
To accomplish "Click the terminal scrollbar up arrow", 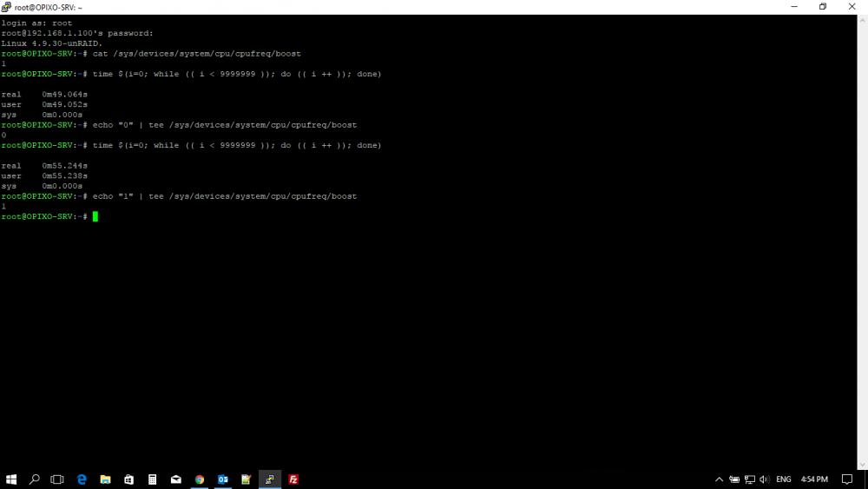I will tap(863, 21).
